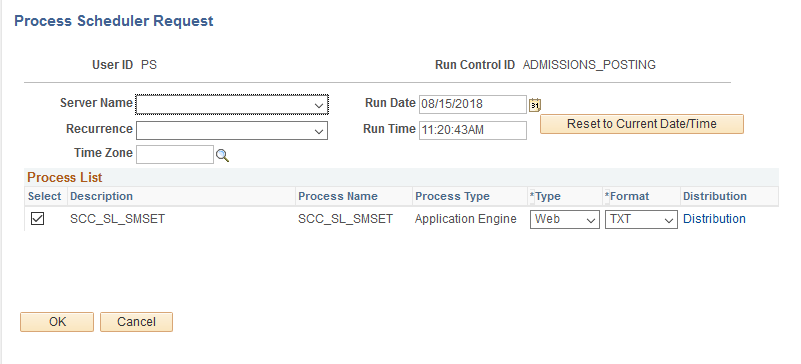The width and height of the screenshot is (801, 364).
Task: Open the Run Date calendar picker icon
Action: [x=535, y=105]
